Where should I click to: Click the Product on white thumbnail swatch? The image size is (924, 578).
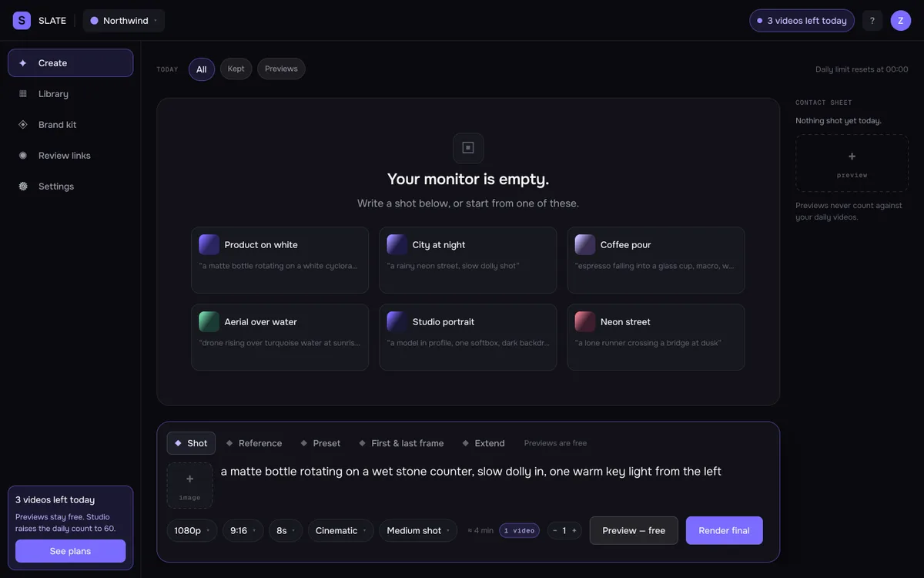click(x=209, y=244)
